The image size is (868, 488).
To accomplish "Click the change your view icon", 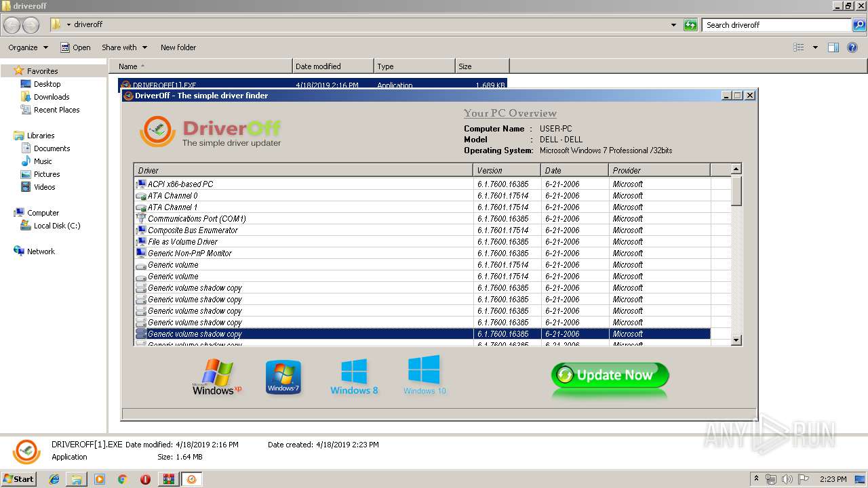I will click(799, 47).
